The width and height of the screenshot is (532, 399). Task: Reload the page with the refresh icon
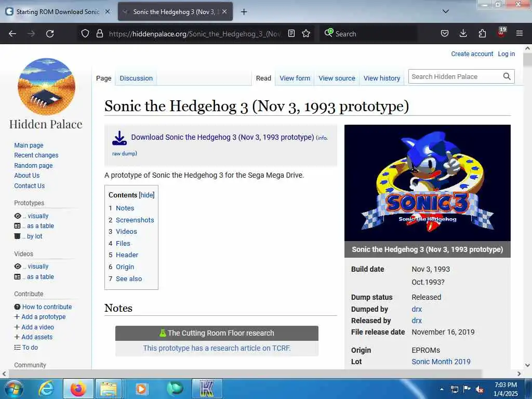click(50, 34)
